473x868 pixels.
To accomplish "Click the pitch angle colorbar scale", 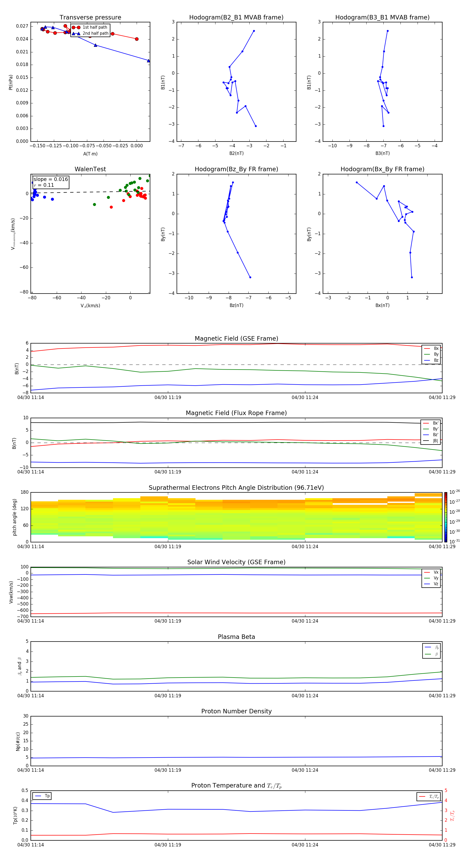I will pyautogui.click(x=446, y=517).
